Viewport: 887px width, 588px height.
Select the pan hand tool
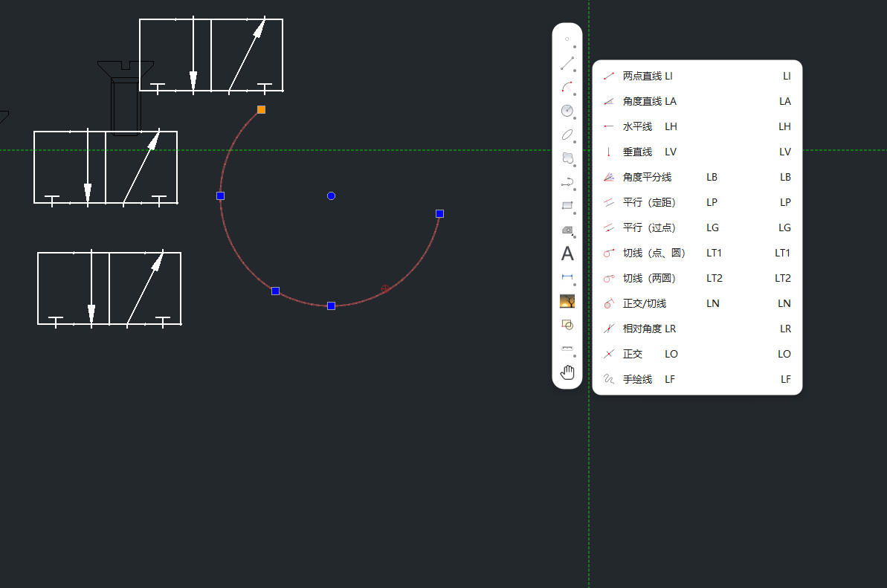[567, 372]
